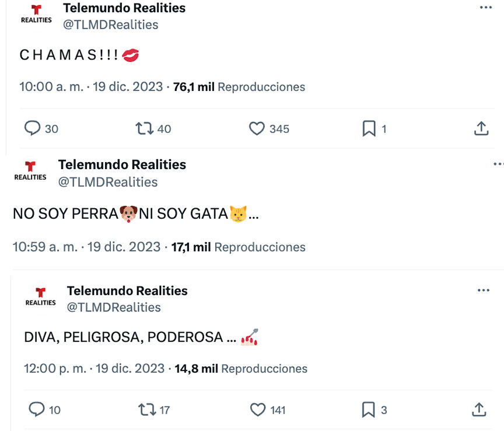Click Telemundo Realities avatar on CHAMAS tweet
The height and width of the screenshot is (431, 504).
36,15
